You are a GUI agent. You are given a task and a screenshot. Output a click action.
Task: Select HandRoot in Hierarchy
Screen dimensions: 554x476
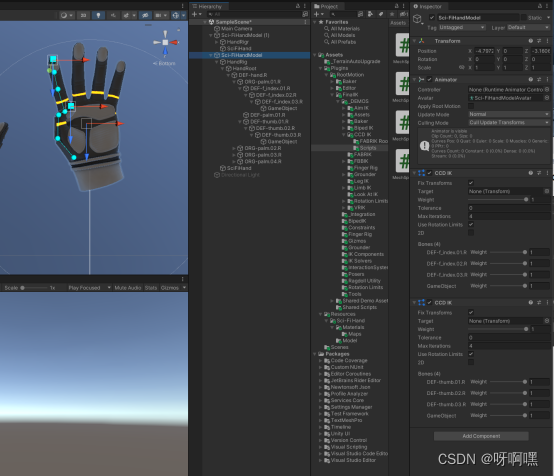(244, 69)
